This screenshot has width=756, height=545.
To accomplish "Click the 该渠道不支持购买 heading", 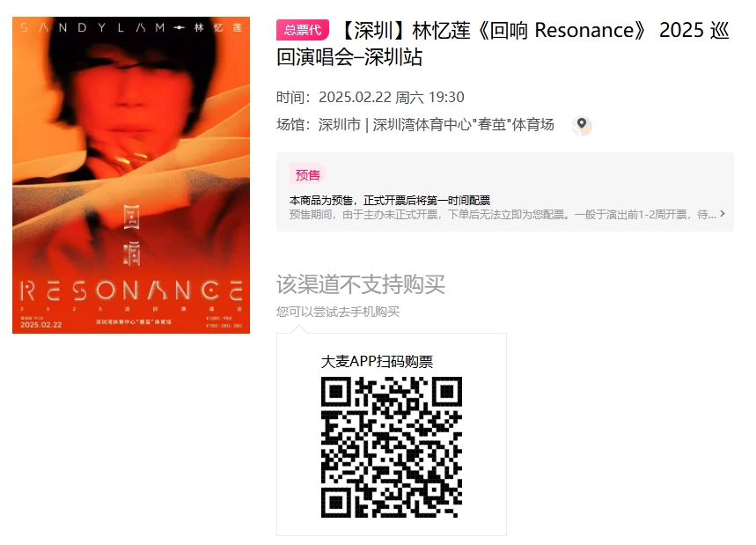I will [361, 284].
